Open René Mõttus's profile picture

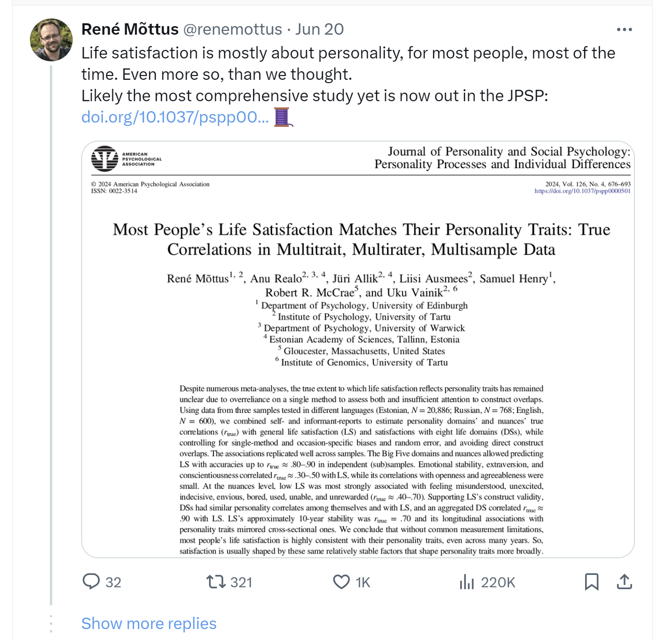click(x=51, y=40)
